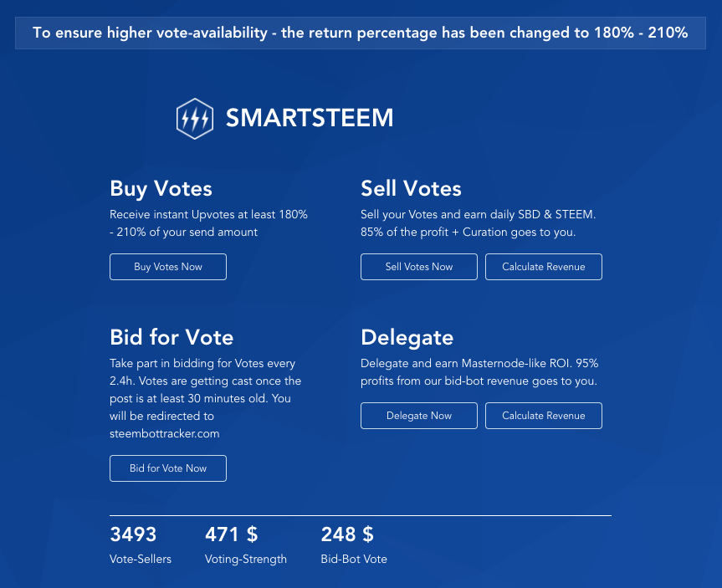Select the Delegate section heading
Viewport: 722px width, 588px height.
(x=407, y=338)
